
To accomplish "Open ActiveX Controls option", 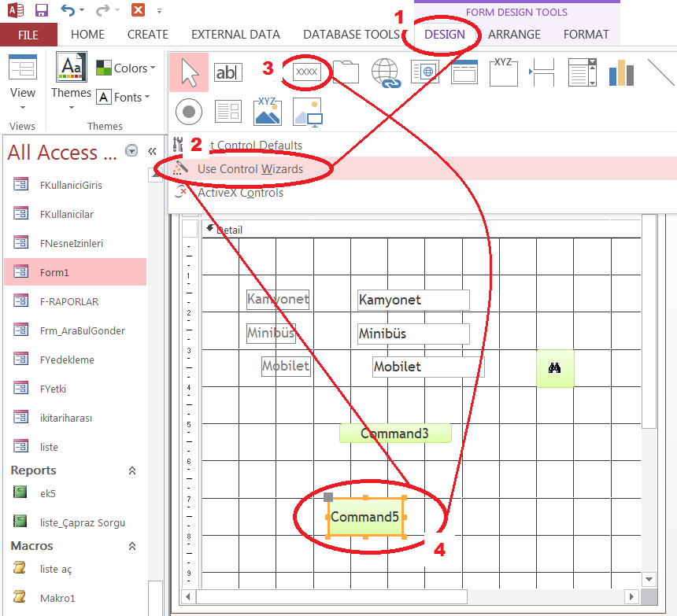I will [240, 193].
